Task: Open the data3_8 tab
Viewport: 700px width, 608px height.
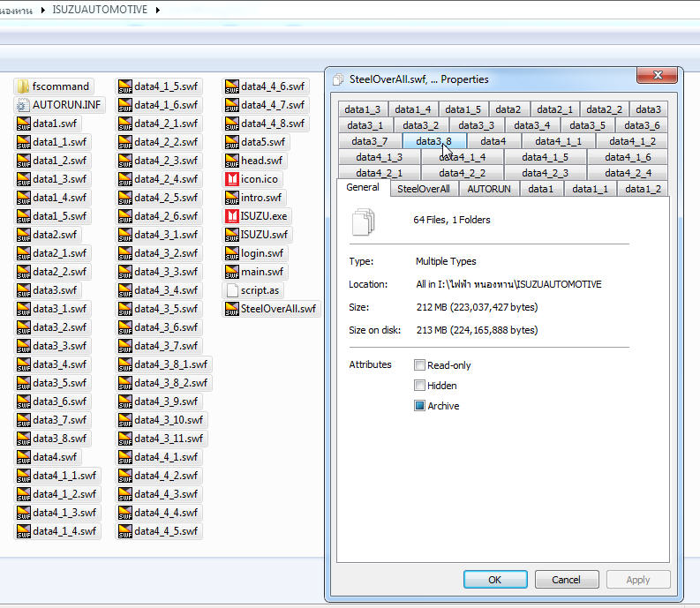Action: 433,141
